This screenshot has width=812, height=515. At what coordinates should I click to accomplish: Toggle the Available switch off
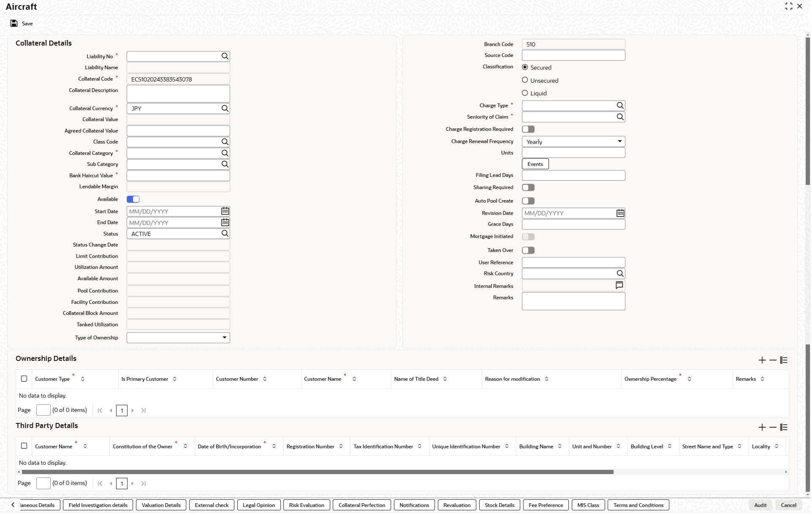pos(133,200)
